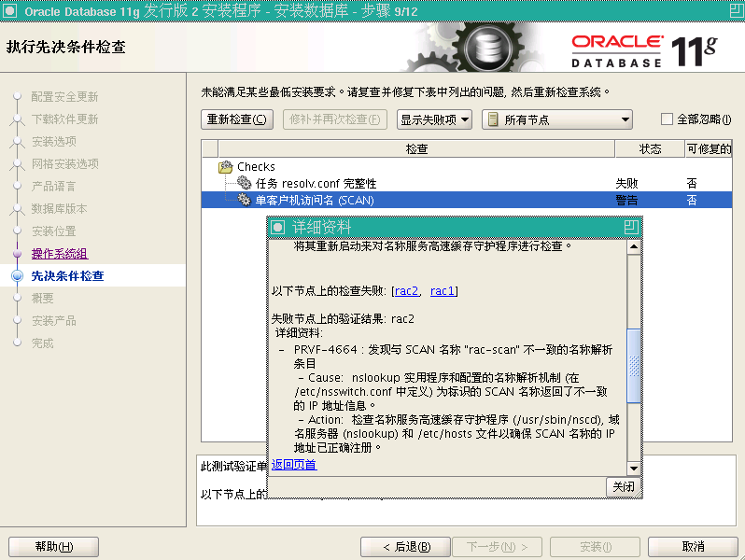
Task: Click the 后退 button
Action: pos(405,547)
